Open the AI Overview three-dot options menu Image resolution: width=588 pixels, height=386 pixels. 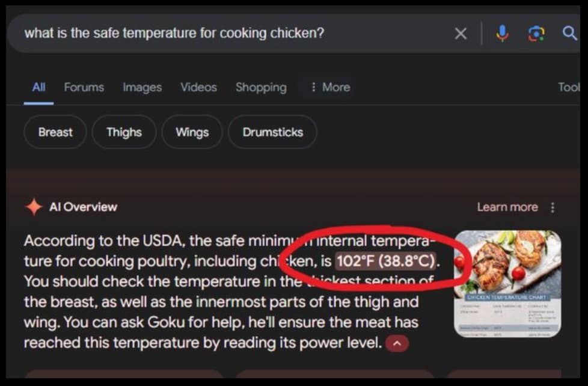[x=553, y=207]
